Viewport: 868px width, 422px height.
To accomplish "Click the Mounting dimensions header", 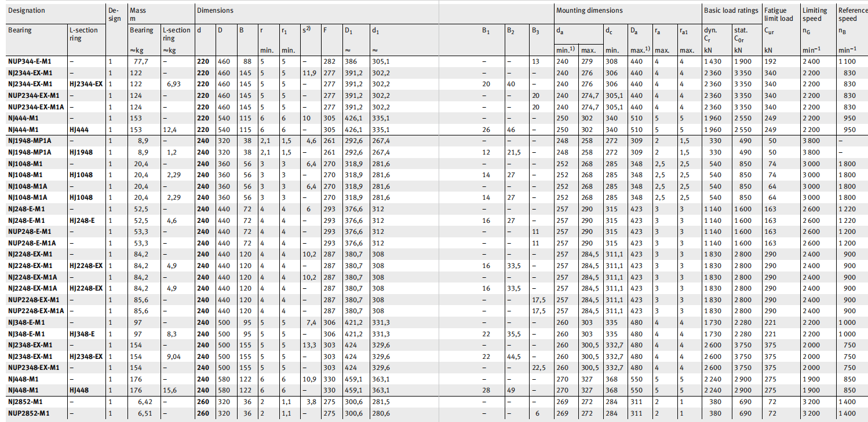I will 589,10.
